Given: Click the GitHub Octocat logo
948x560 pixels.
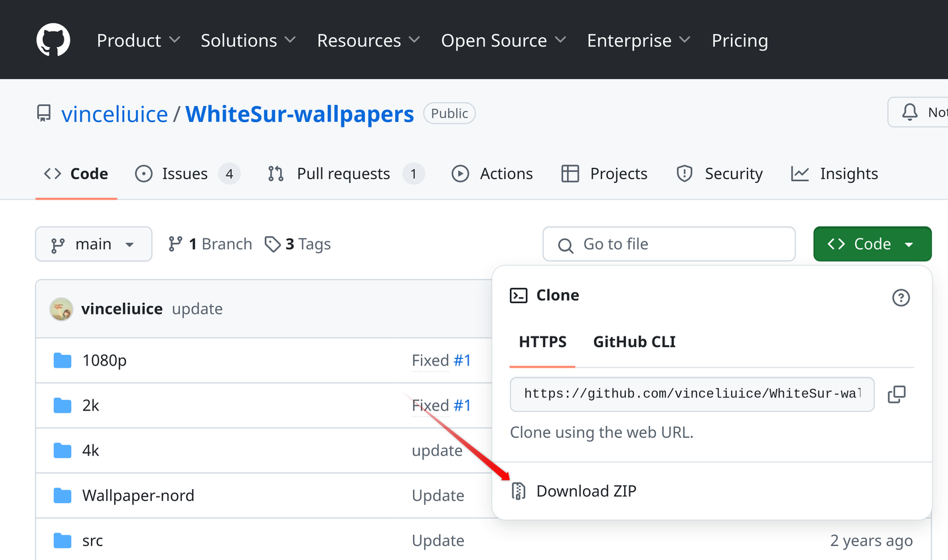Looking at the screenshot, I should tap(53, 40).
